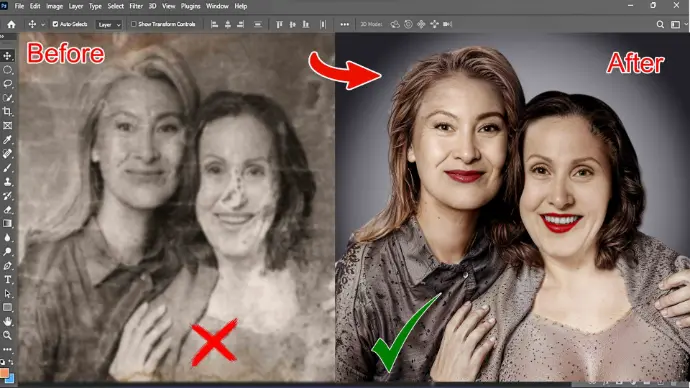Image resolution: width=690 pixels, height=388 pixels.
Task: Select the Hand tool
Action: pos(7,322)
